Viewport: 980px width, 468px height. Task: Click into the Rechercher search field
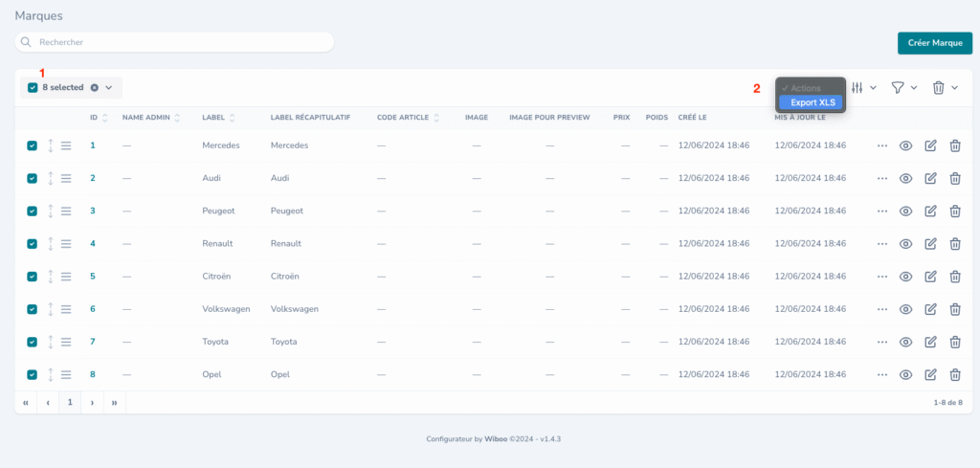click(182, 42)
